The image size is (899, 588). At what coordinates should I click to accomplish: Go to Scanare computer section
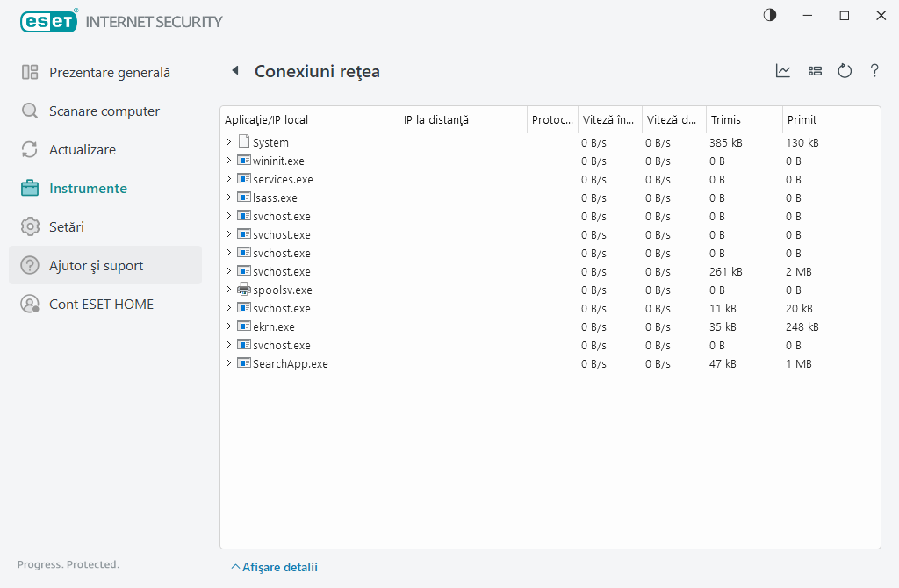click(x=104, y=111)
